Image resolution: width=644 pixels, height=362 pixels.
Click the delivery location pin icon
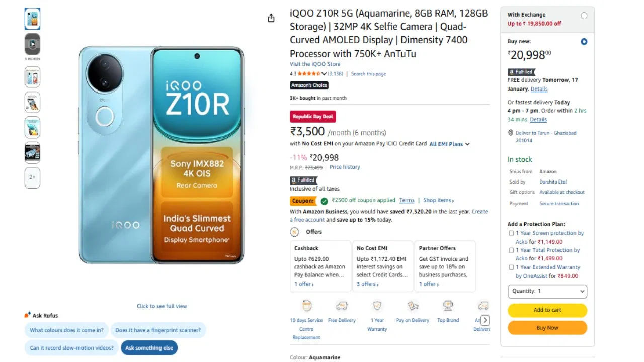tap(511, 133)
